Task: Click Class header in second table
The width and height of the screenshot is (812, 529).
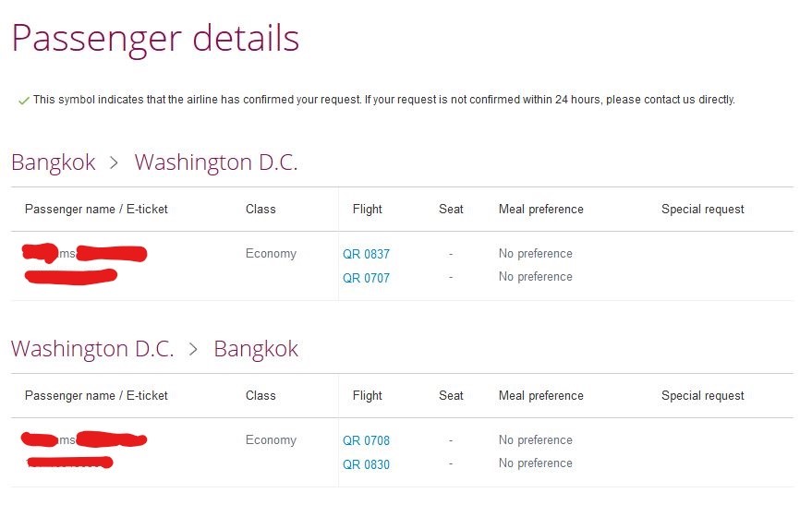Action: tap(261, 395)
